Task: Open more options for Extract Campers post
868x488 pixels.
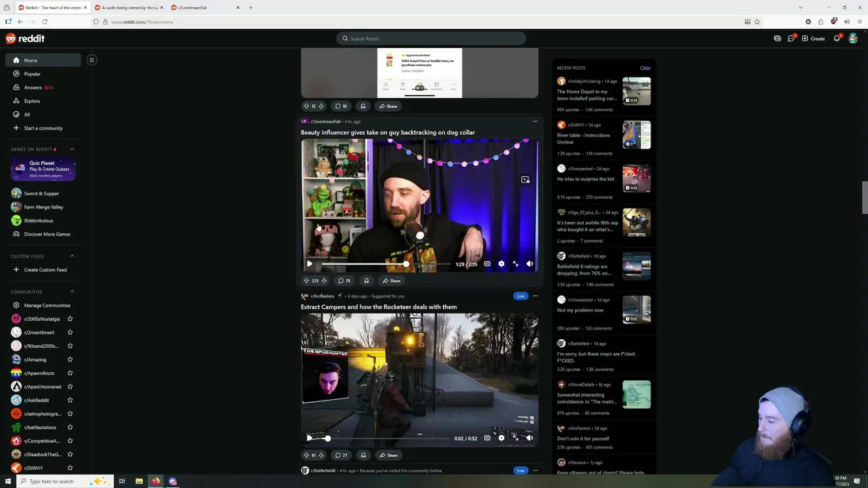Action: click(535, 296)
